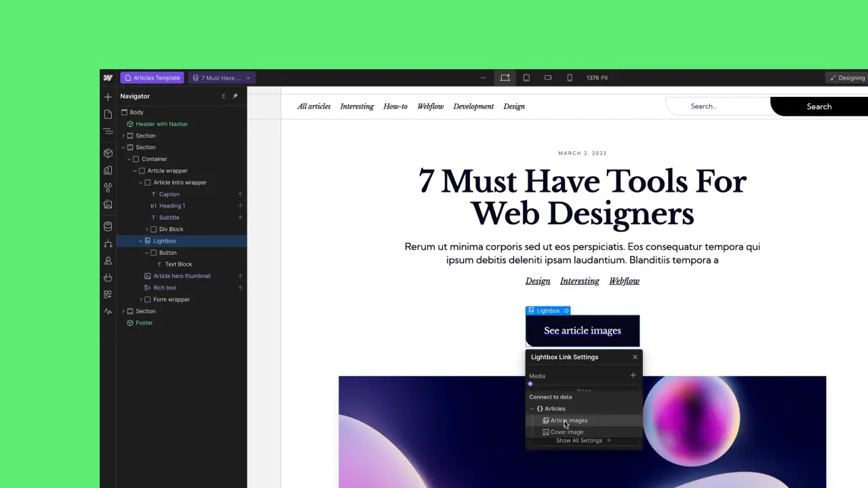Select Header with Navbar component
The height and width of the screenshot is (488, 868).
click(161, 124)
